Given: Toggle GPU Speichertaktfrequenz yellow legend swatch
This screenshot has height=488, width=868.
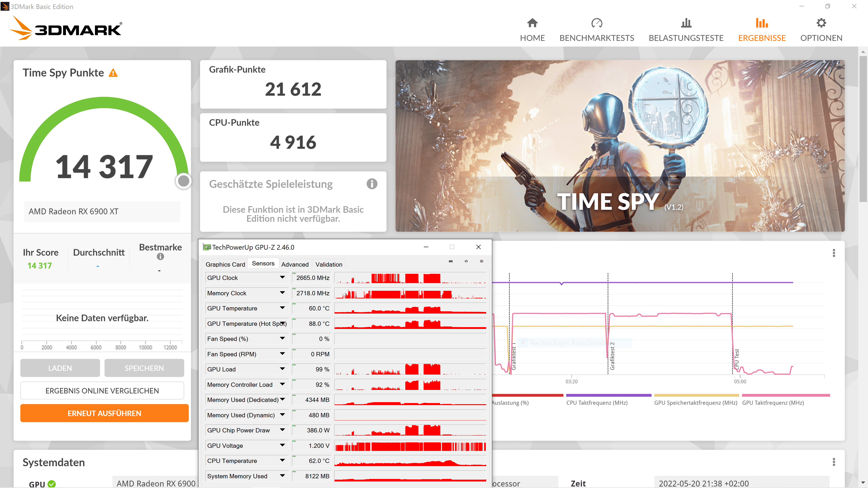Looking at the screenshot, I should point(696,395).
